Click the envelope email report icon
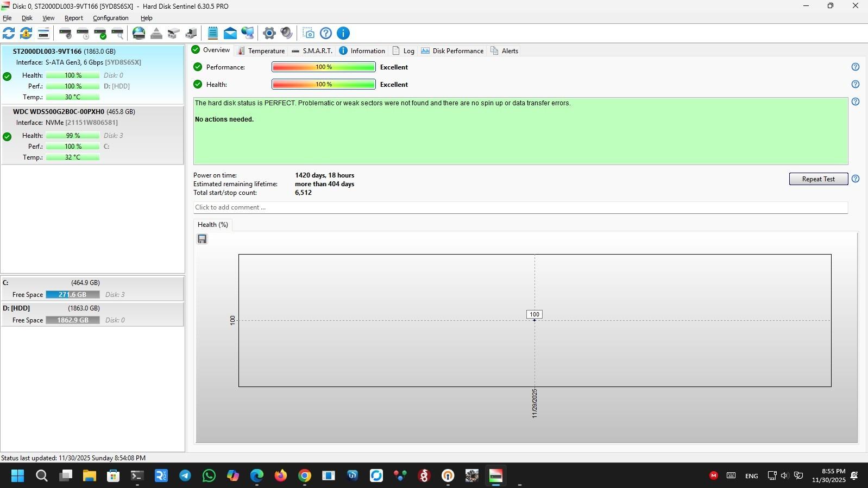Viewport: 868px width, 488px height. coord(230,34)
